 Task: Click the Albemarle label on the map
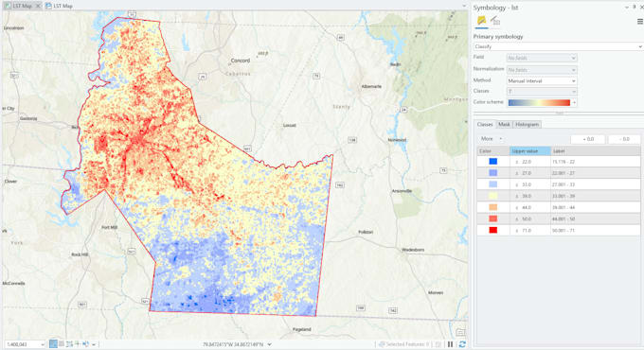tap(371, 87)
